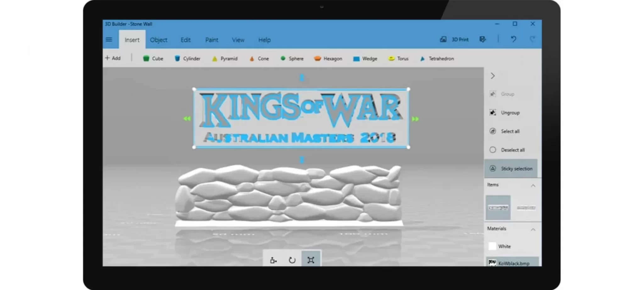Open the Edit tab
The height and width of the screenshot is (290, 644).
[186, 40]
